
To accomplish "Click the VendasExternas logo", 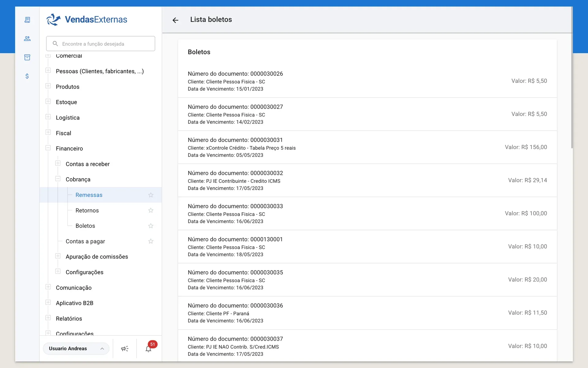I will [87, 20].
